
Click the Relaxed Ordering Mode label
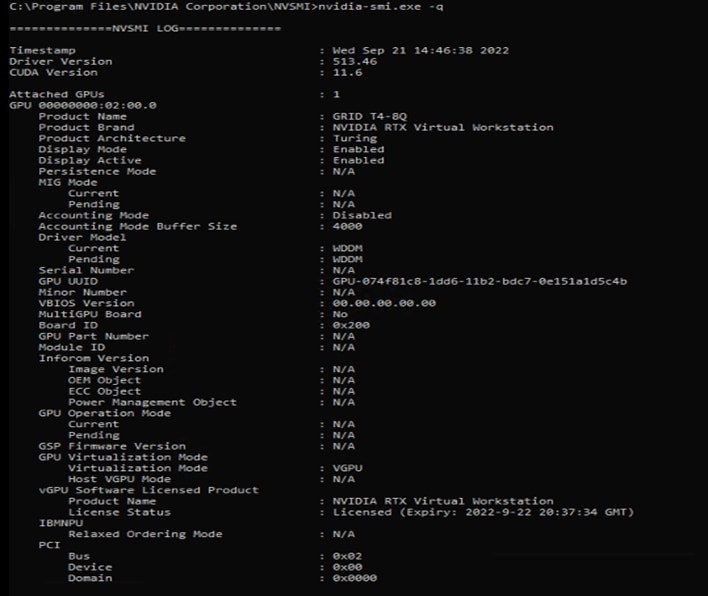click(x=145, y=534)
